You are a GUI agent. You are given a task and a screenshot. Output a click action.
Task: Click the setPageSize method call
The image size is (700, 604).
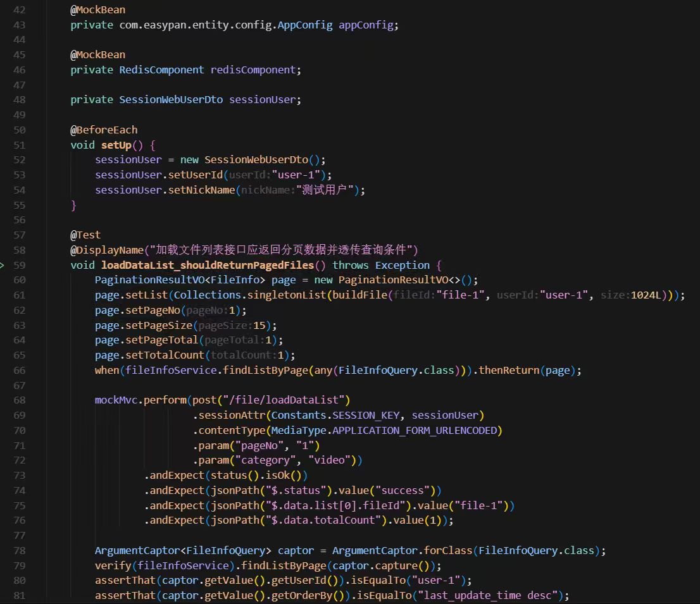click(159, 326)
